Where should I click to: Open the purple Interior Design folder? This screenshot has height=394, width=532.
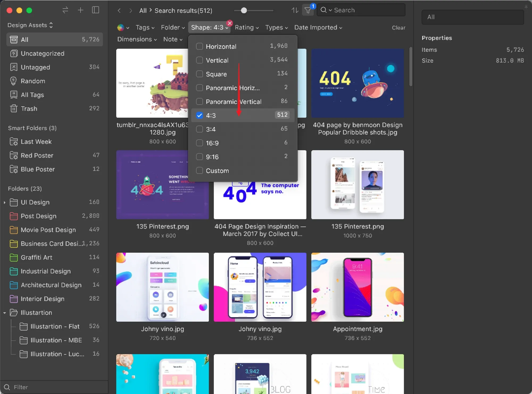point(55,299)
